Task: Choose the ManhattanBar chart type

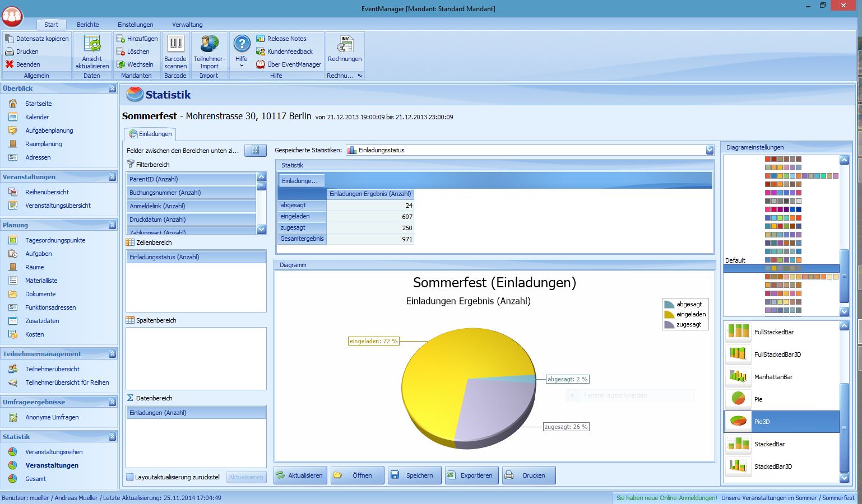Action: pos(782,377)
